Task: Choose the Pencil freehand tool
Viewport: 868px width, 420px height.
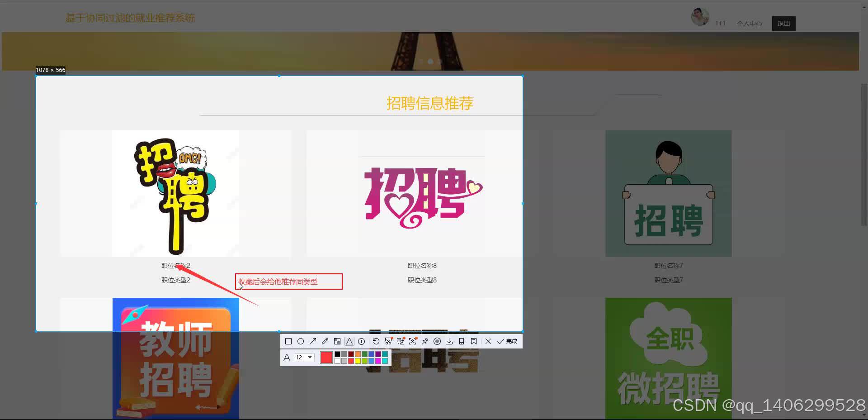Action: tap(325, 341)
